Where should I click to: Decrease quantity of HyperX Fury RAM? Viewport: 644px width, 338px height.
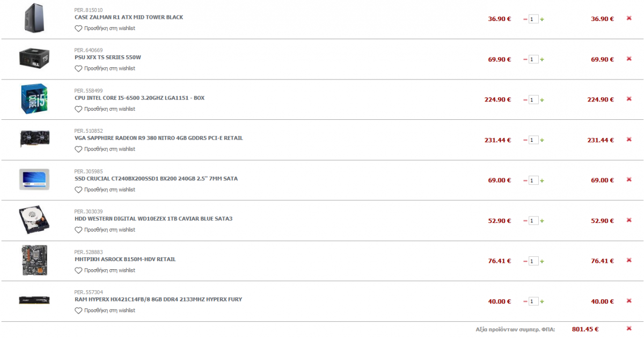coord(525,301)
